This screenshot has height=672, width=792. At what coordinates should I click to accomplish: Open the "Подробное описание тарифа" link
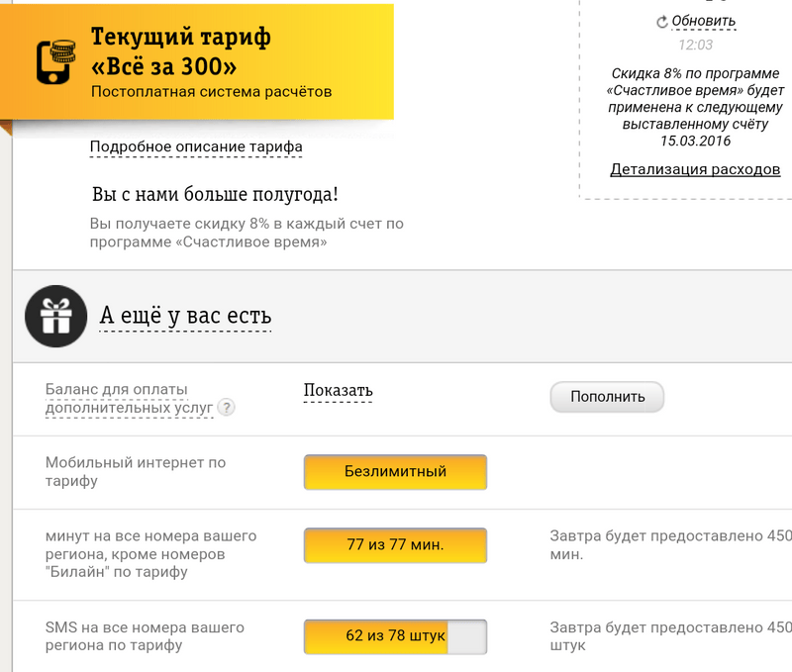[196, 147]
